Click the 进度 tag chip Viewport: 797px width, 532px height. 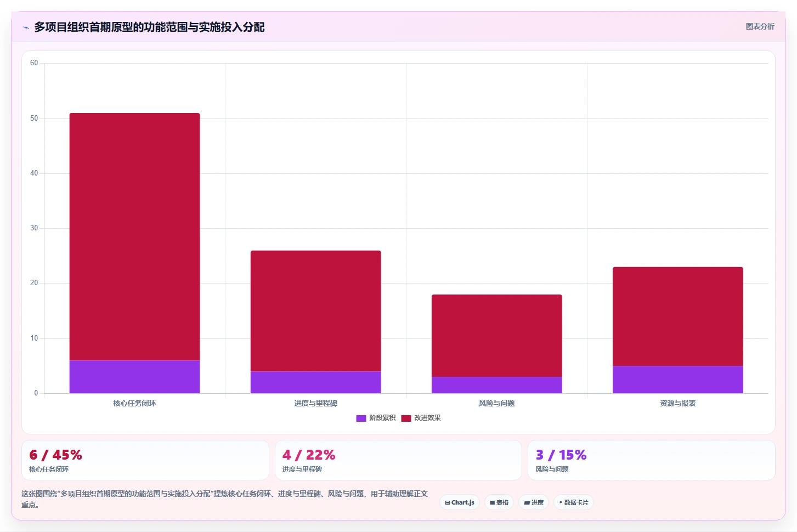[x=534, y=502]
